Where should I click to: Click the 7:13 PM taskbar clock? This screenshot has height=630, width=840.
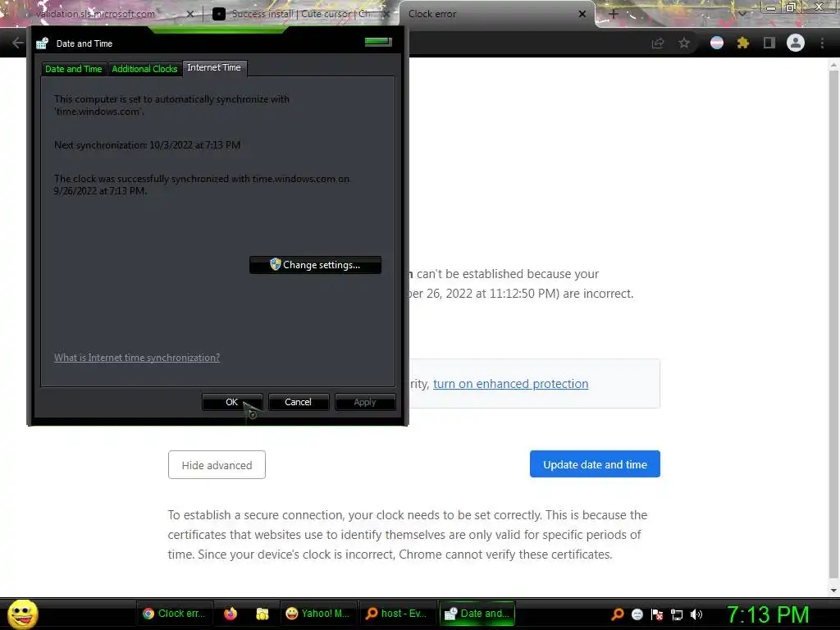pos(768,614)
